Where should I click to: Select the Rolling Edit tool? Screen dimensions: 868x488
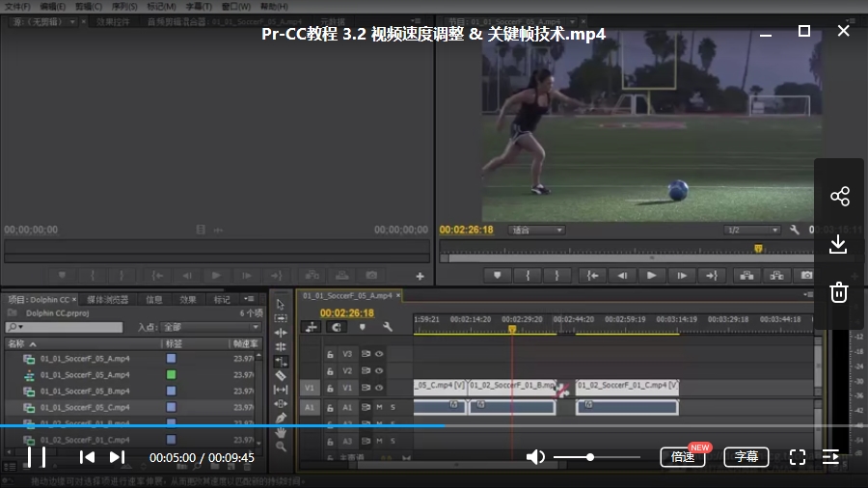coord(281,347)
